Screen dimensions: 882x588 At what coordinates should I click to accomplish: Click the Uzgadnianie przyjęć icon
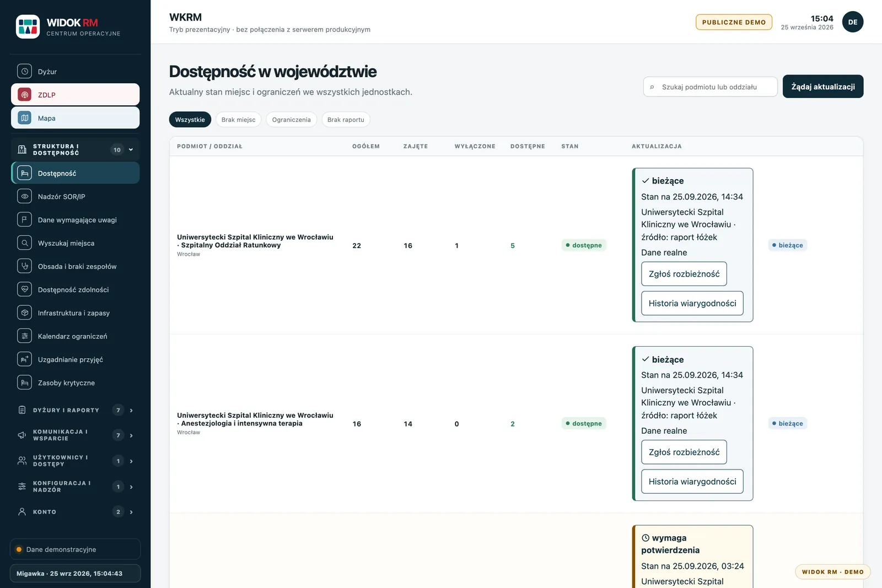pyautogui.click(x=24, y=359)
